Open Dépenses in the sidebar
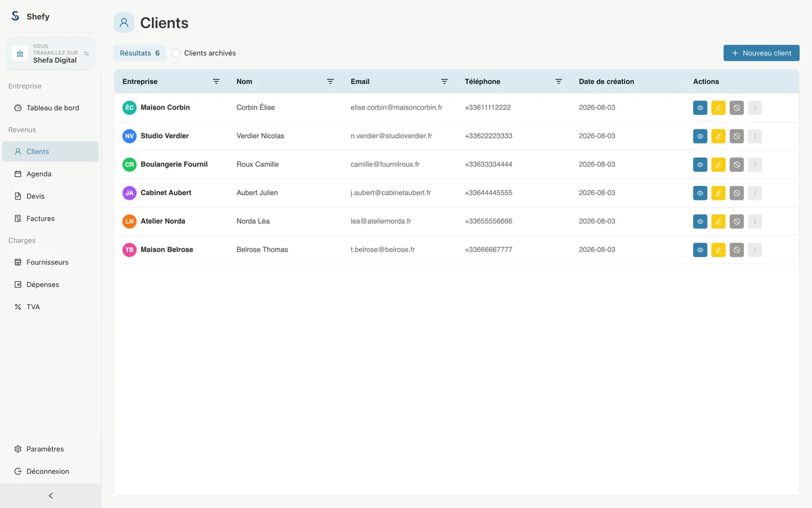 click(x=50, y=284)
